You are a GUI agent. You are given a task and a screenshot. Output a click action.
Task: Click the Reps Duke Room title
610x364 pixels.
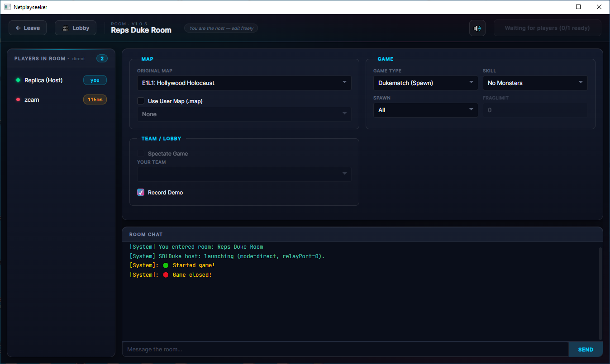pyautogui.click(x=141, y=30)
